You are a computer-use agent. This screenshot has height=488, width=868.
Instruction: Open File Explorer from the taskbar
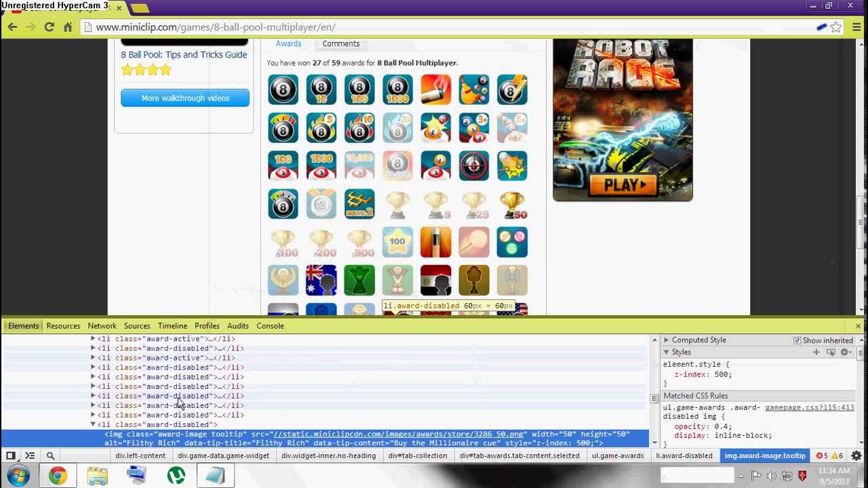click(x=97, y=476)
